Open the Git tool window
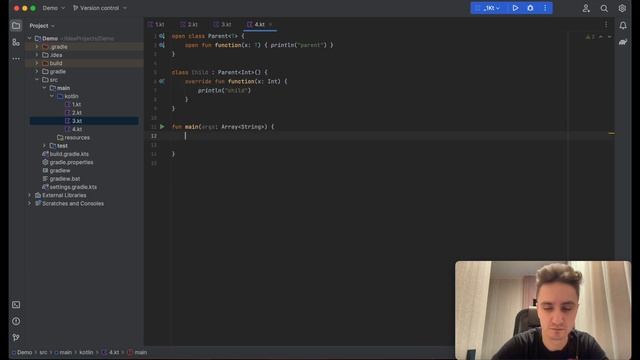The height and width of the screenshot is (360, 640). point(16,337)
